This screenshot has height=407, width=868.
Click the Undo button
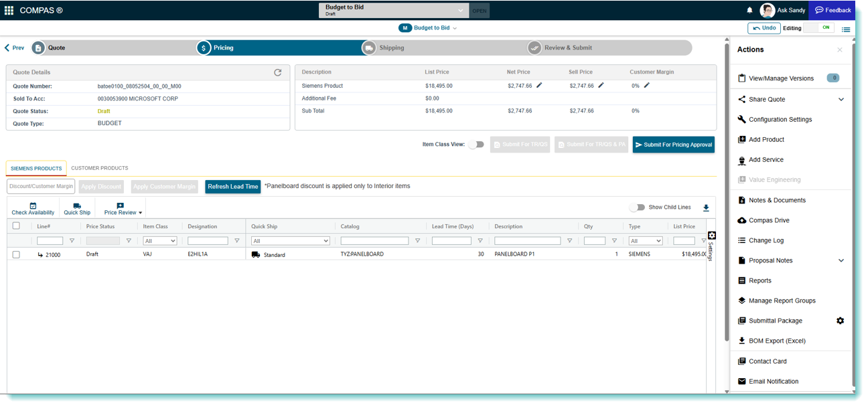point(764,28)
